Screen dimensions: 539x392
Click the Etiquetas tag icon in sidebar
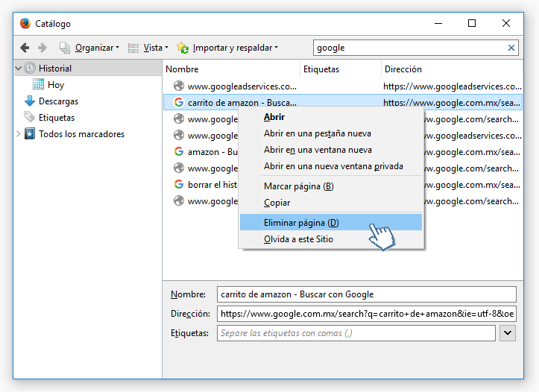(x=30, y=117)
